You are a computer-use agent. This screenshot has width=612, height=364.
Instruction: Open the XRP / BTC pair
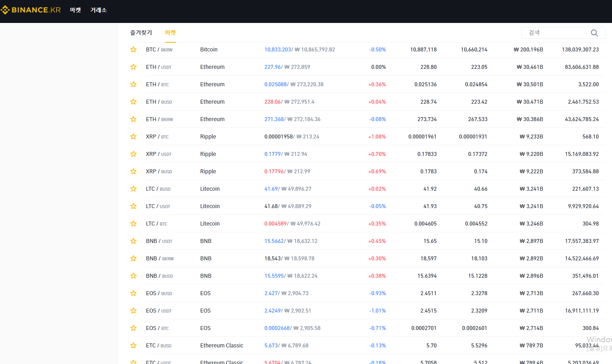point(157,136)
